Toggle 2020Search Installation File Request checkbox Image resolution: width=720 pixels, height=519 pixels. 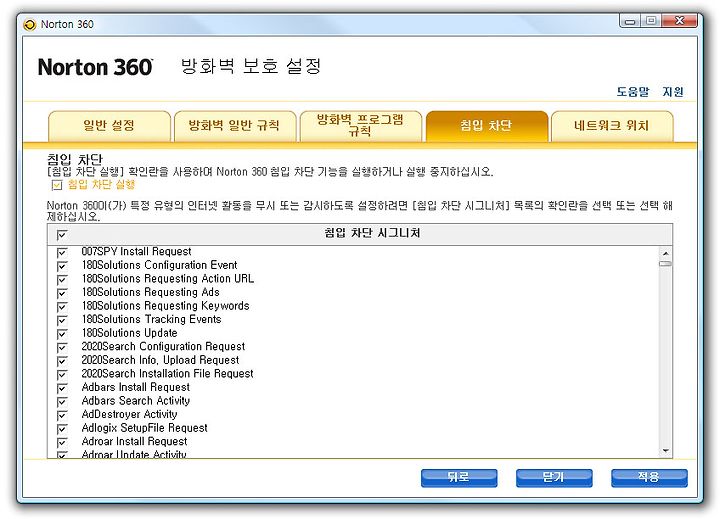point(62,375)
